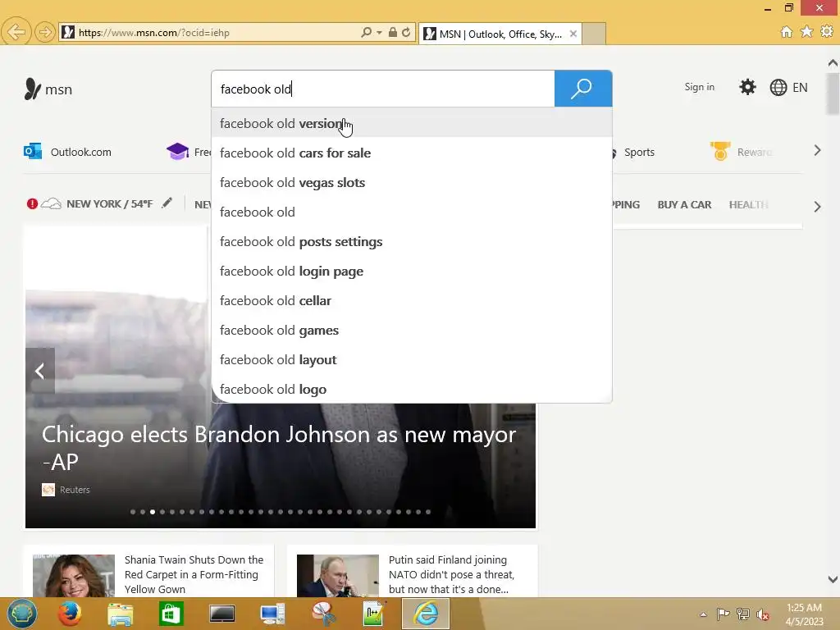Screen dimensions: 840x630
Task: Jump to first carousel dot
Action: 133,512
